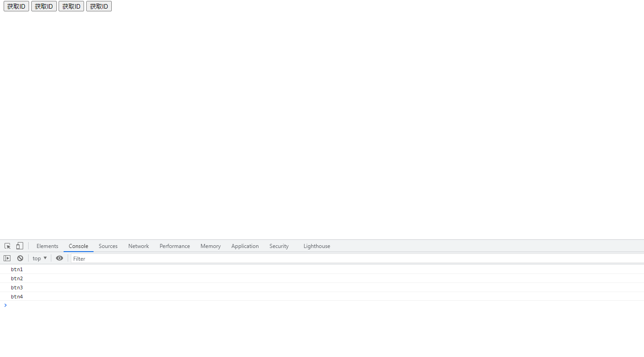The width and height of the screenshot is (644, 357).
Task: Click the first 获取ID button
Action: [x=16, y=6]
